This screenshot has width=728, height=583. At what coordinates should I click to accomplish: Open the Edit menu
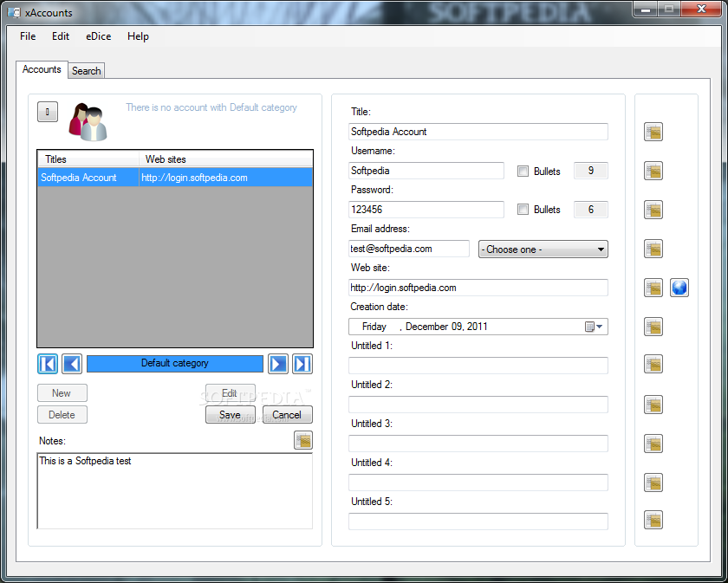click(x=61, y=36)
